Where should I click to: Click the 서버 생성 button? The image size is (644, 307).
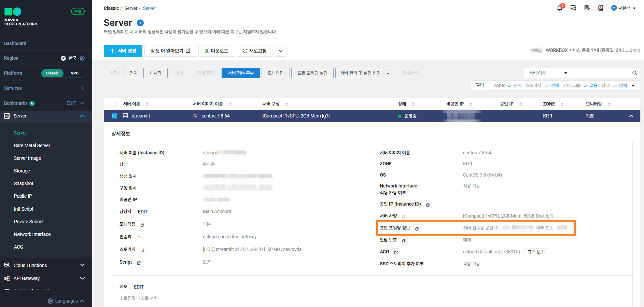tap(123, 51)
